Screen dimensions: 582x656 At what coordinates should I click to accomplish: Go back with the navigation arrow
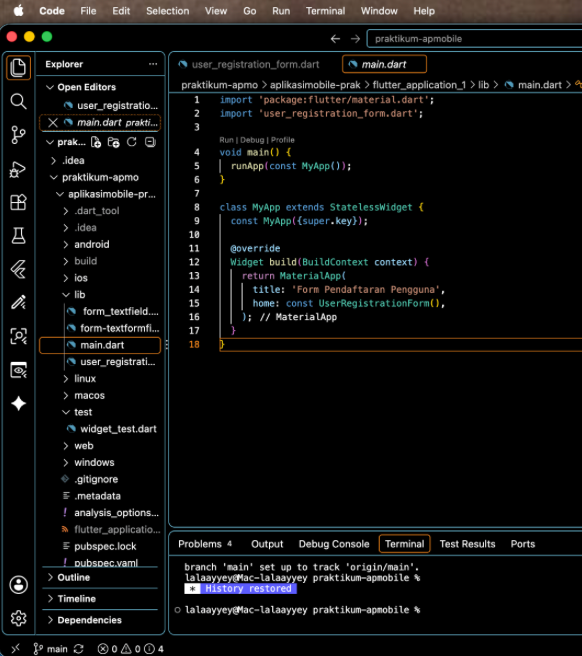coord(335,39)
